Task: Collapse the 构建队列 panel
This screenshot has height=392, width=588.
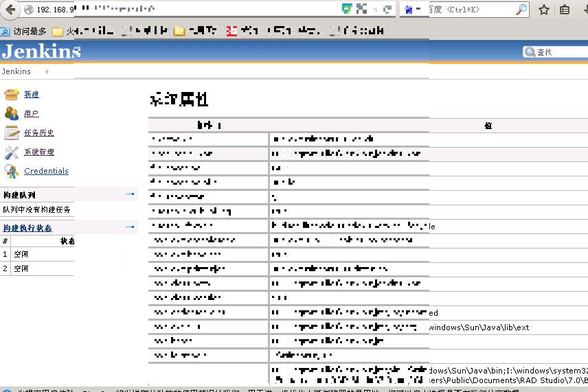Action: point(130,194)
